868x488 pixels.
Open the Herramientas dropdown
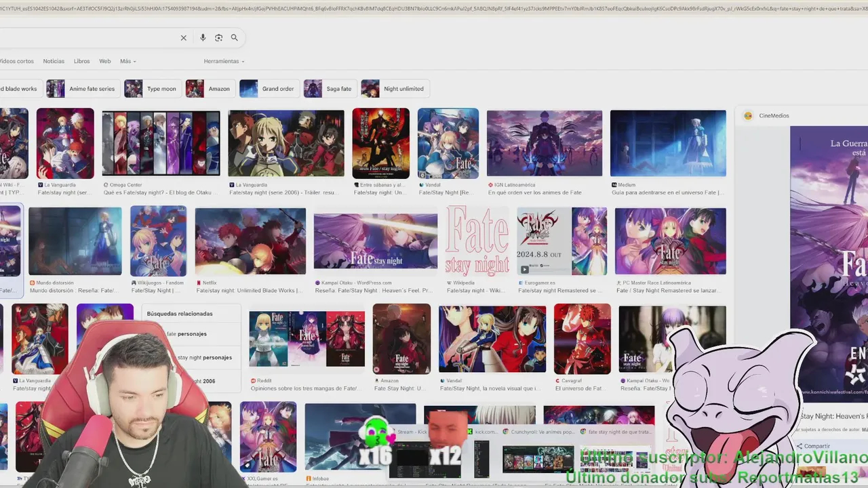tap(224, 61)
